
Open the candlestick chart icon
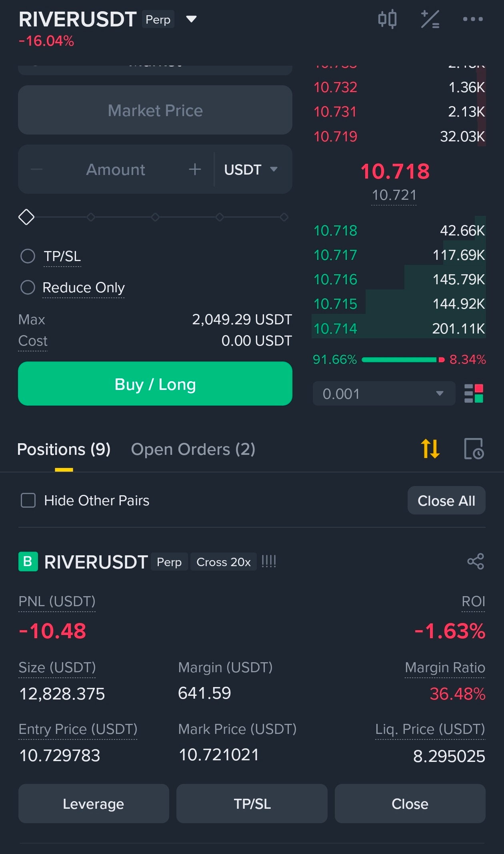pos(387,19)
